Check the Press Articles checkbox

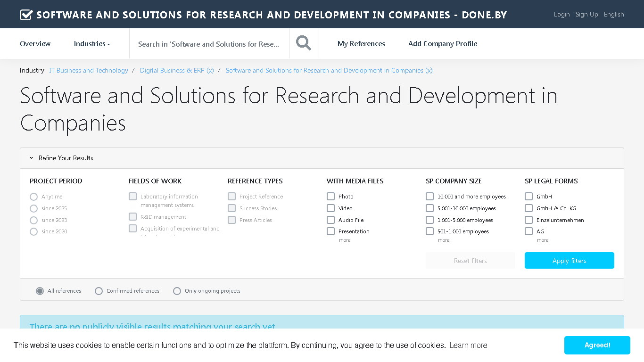[x=232, y=220]
